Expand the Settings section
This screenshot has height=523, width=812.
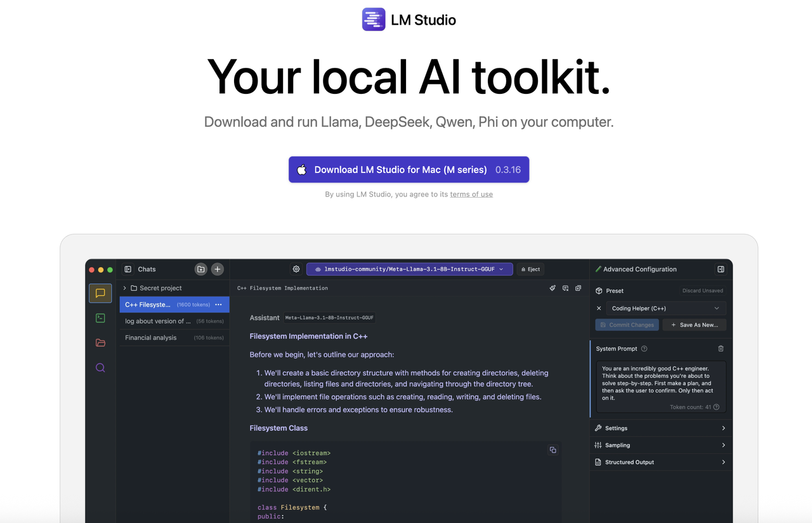coord(661,429)
